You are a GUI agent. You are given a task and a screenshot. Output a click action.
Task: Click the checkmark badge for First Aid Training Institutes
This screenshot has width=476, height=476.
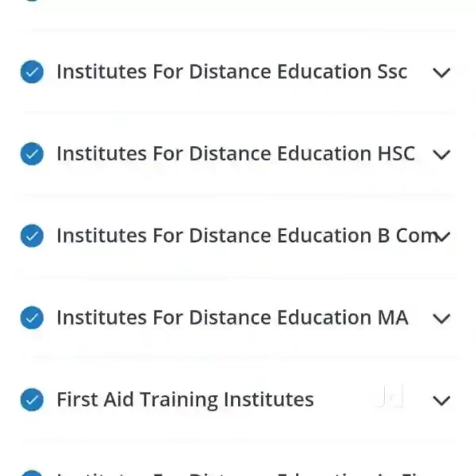click(32, 400)
